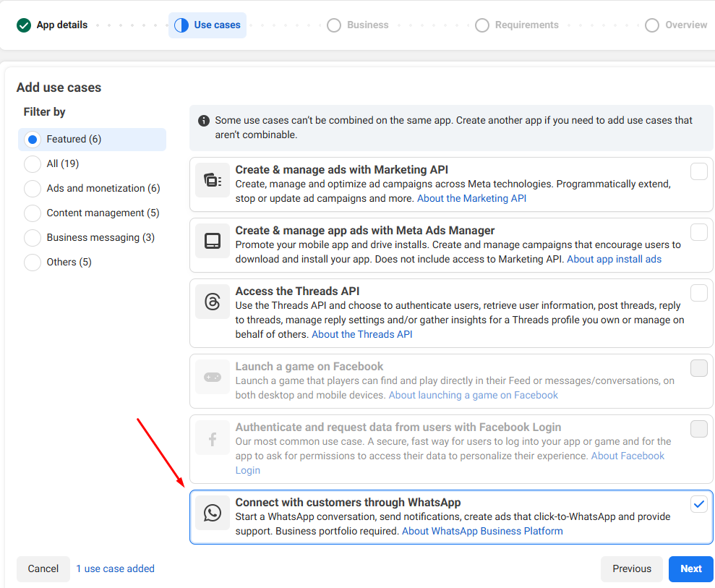The width and height of the screenshot is (715, 588).
Task: Check the Marketing API use case checkbox
Action: point(698,171)
